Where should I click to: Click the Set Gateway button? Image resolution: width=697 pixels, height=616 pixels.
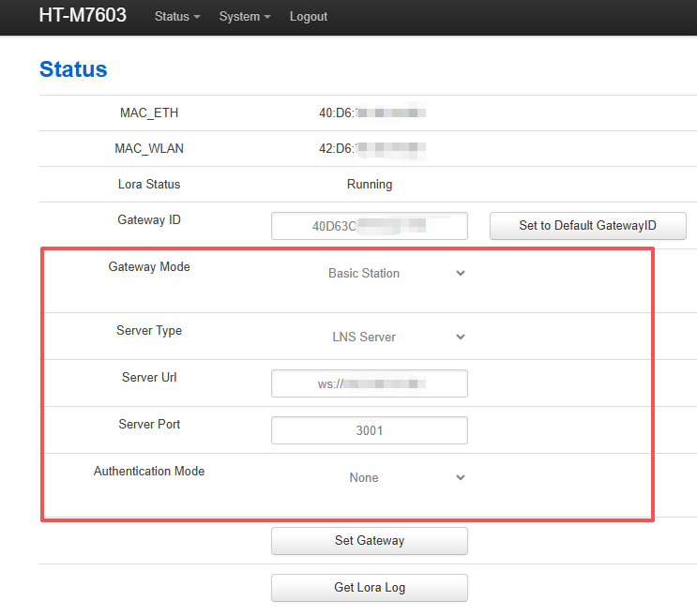[369, 541]
